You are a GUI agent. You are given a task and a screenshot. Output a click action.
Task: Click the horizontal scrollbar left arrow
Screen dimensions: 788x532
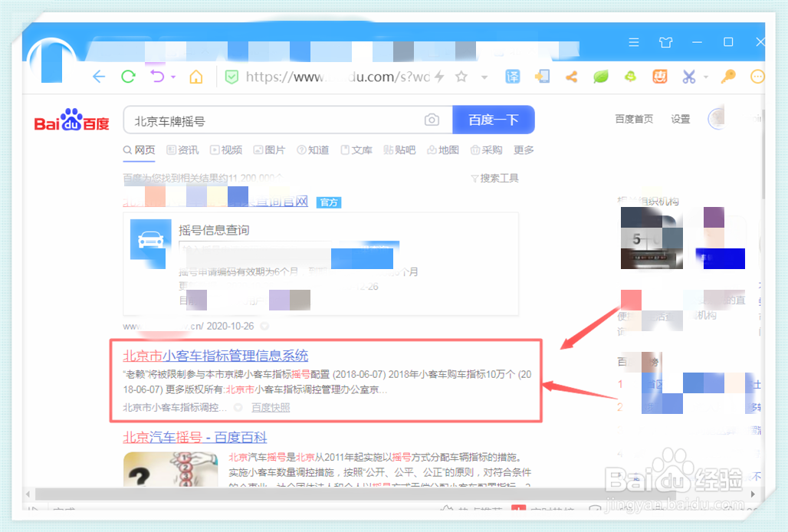pos(28,494)
